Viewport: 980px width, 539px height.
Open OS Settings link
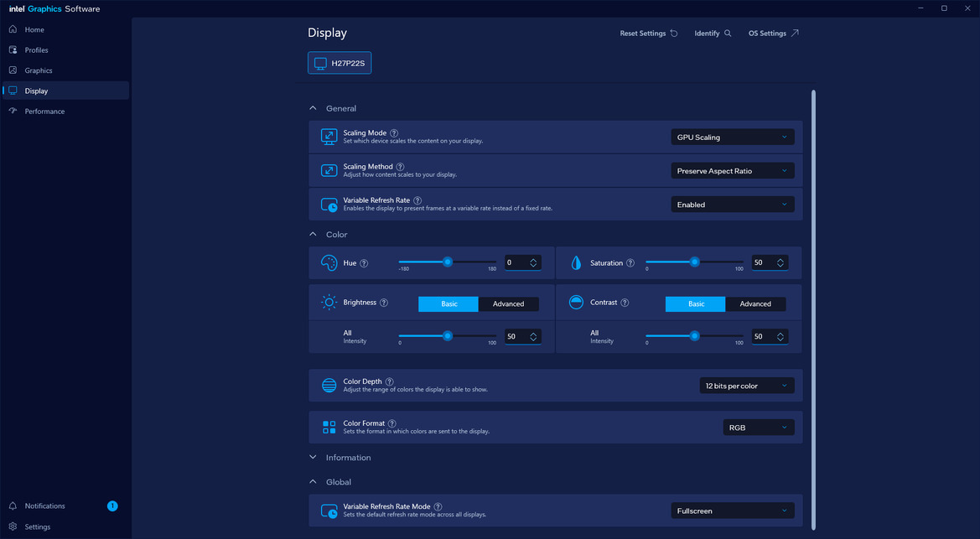(x=774, y=34)
